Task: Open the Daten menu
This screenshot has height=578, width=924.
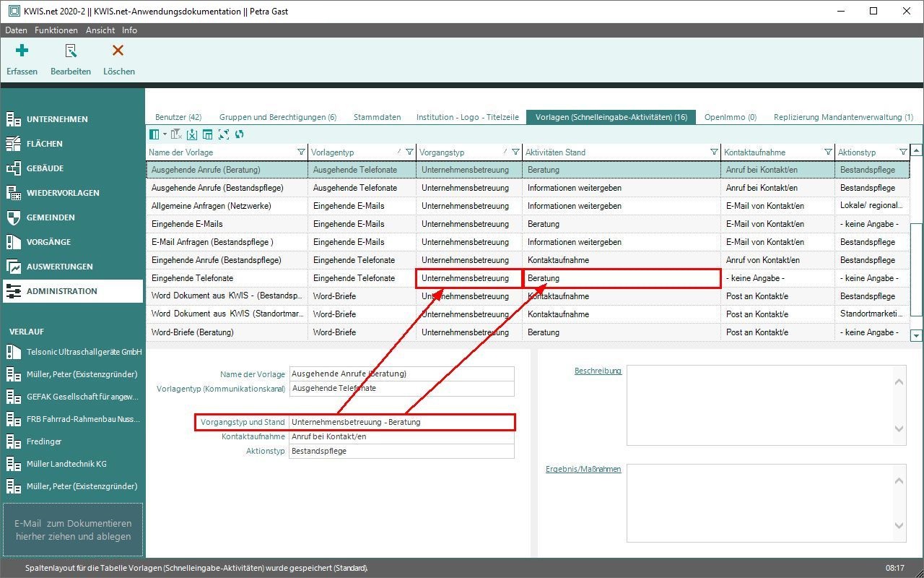Action: (16, 30)
